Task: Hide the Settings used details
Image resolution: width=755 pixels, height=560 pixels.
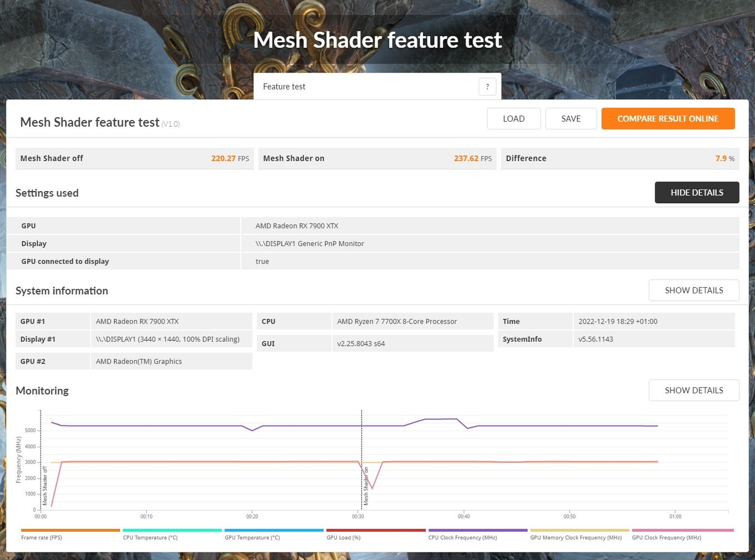Action: (697, 193)
